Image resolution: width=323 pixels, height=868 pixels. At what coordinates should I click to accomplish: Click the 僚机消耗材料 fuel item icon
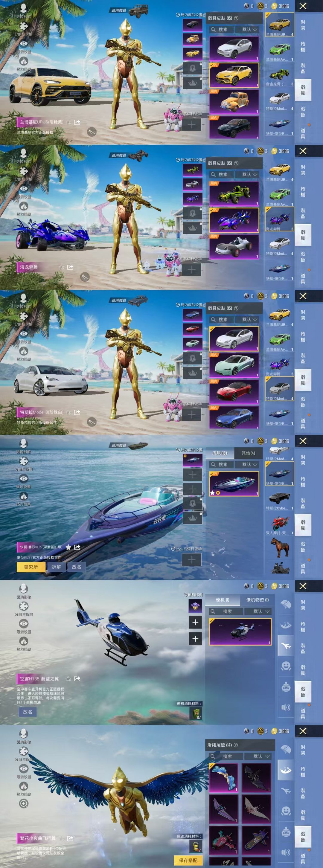(x=196, y=713)
